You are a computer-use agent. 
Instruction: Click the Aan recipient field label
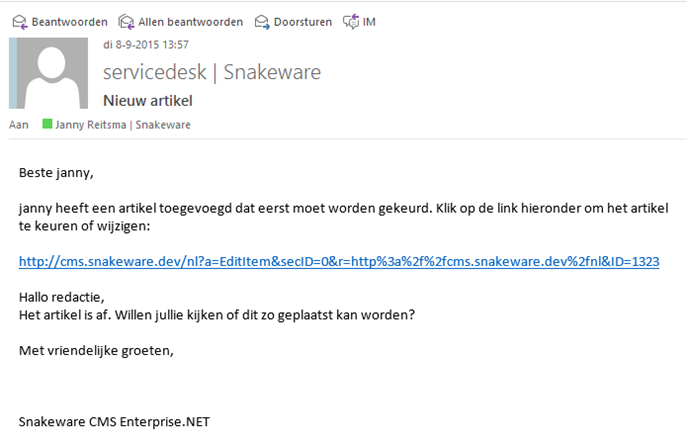[18, 125]
